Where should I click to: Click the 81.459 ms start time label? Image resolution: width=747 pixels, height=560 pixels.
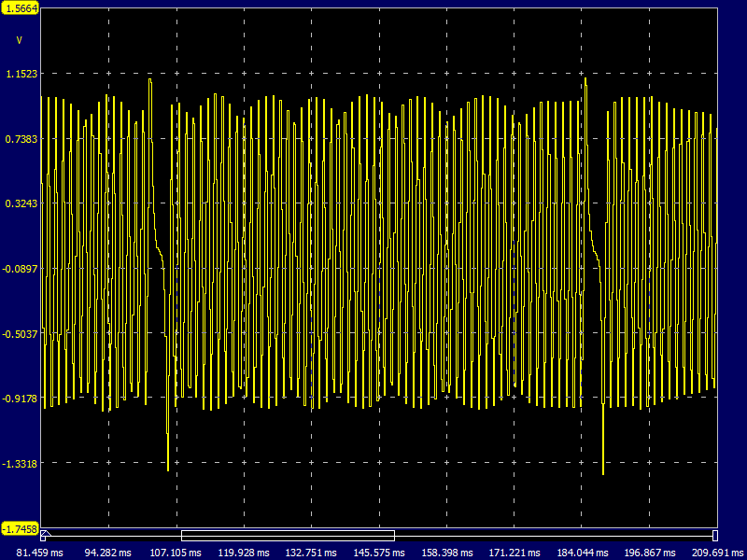(x=39, y=553)
